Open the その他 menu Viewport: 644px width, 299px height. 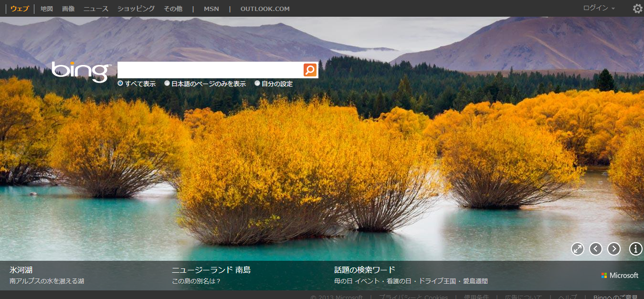173,9
